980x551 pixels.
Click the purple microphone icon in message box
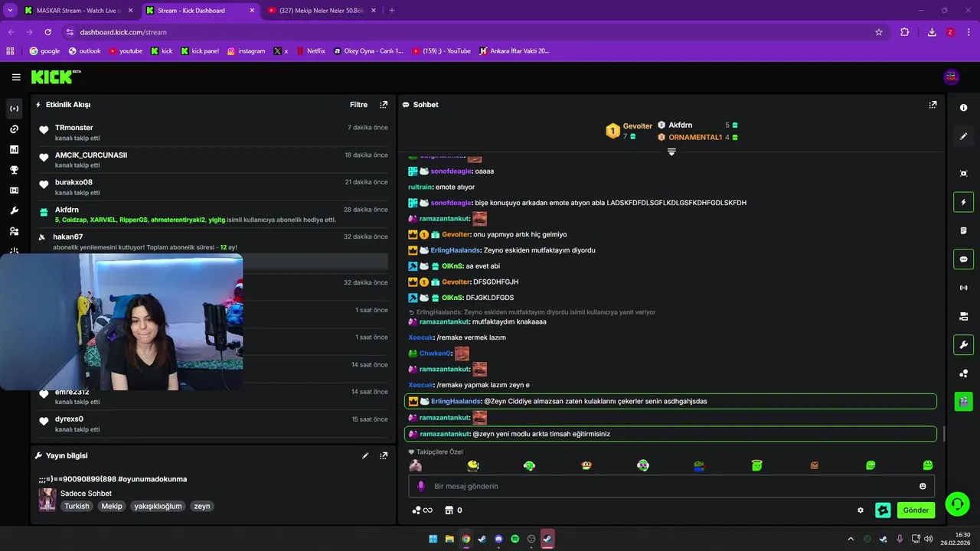(420, 486)
